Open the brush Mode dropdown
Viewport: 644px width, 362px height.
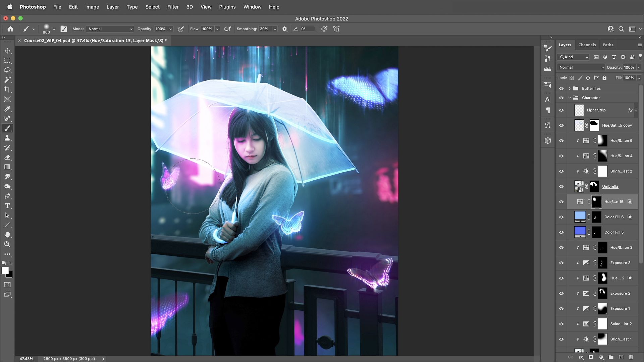(110, 29)
